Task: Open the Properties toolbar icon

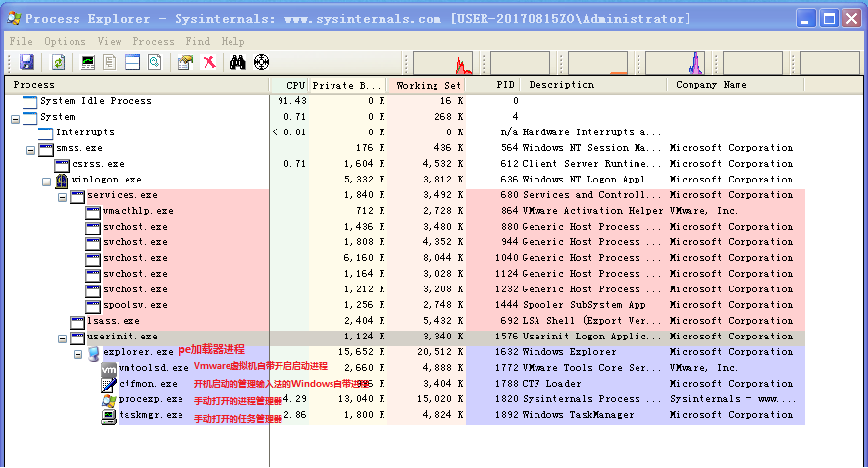Action: pyautogui.click(x=185, y=62)
